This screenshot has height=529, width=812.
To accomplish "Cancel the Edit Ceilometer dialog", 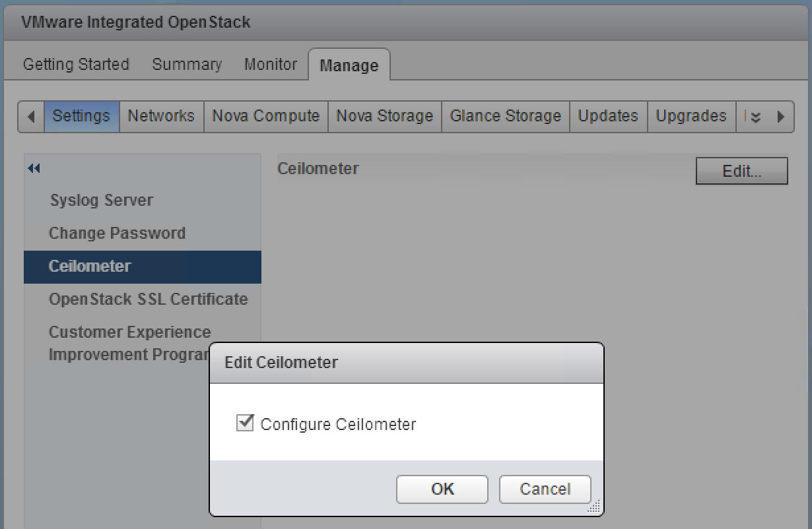I will [545, 489].
